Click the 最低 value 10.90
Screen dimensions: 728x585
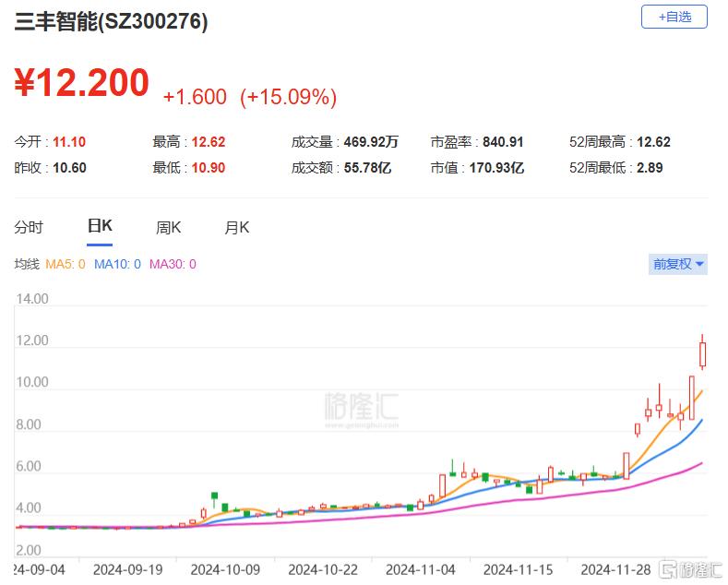click(x=209, y=168)
